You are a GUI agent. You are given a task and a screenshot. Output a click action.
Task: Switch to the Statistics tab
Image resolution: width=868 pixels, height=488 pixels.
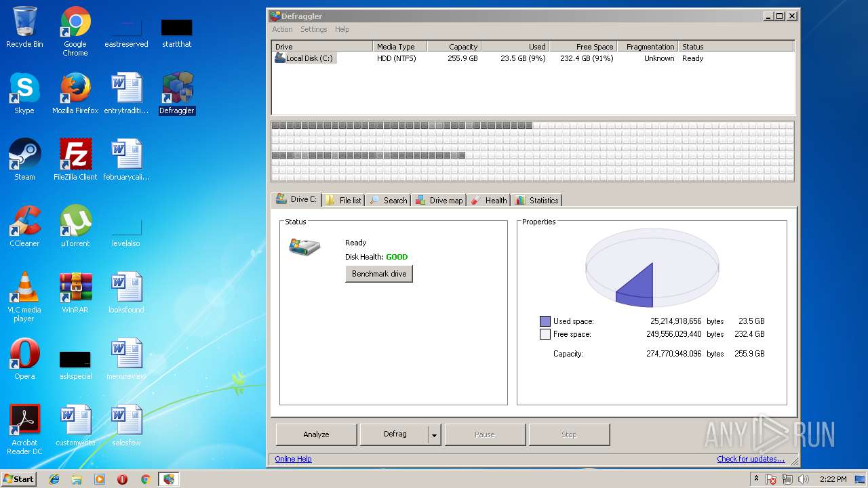pos(537,200)
